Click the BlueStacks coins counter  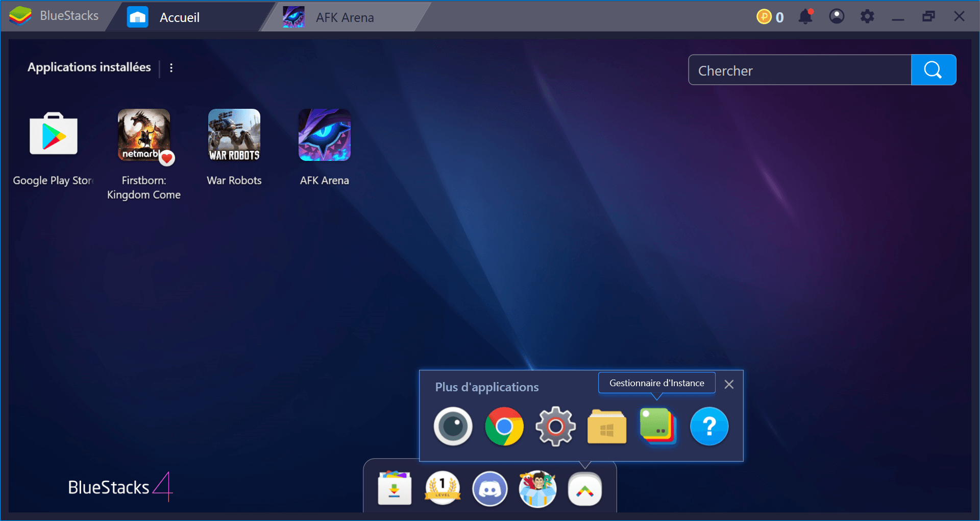(x=770, y=17)
